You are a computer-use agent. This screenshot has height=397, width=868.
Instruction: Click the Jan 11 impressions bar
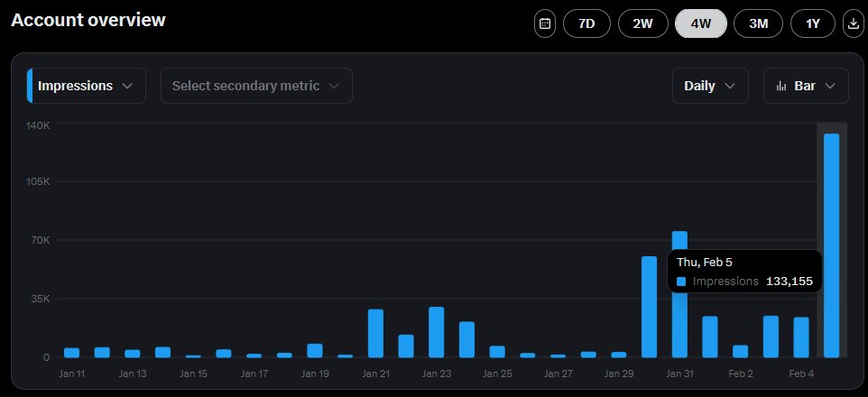click(71, 353)
